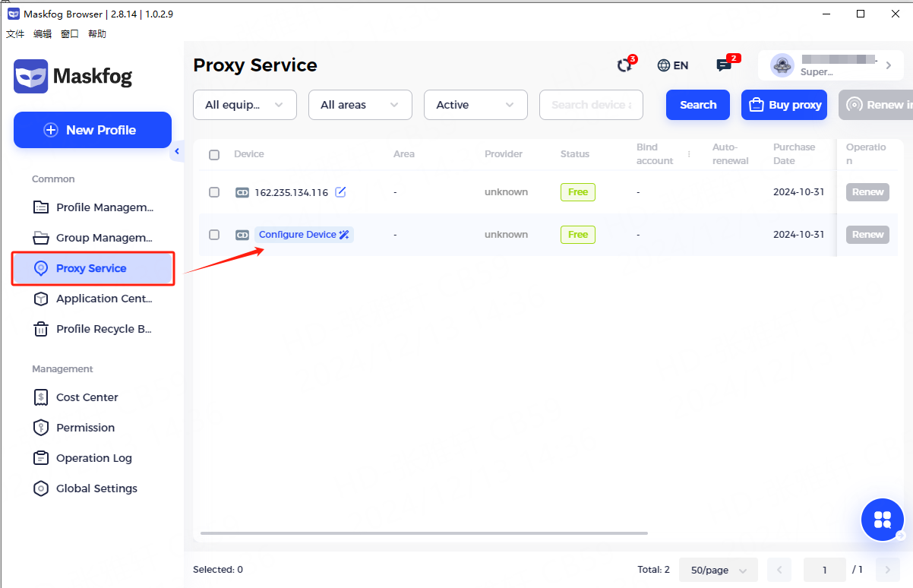Click the sync refresh icon with badge

(x=624, y=65)
